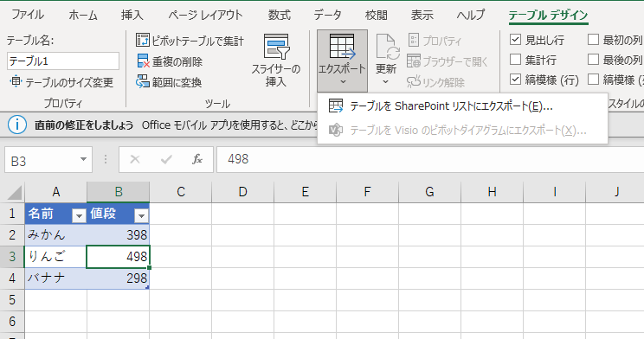
Task: Open the ファイル tab
Action: click(x=28, y=15)
